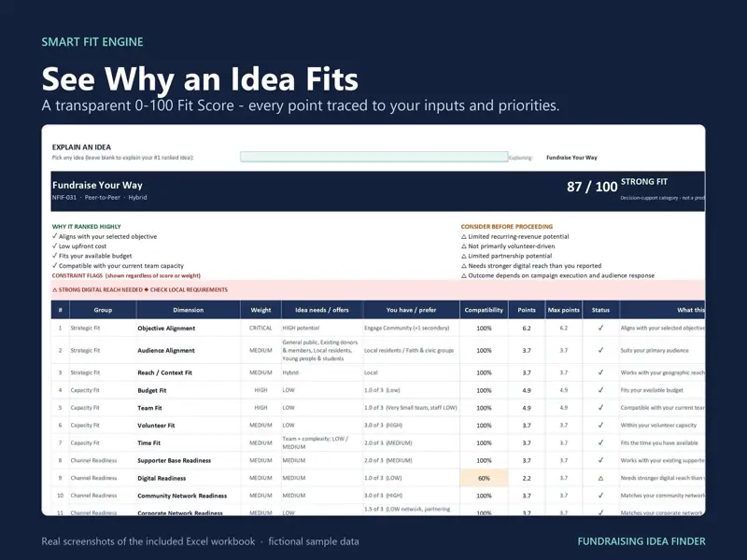This screenshot has width=747, height=560.
Task: Select the Reach / Context Fit cell
Action: [189, 372]
